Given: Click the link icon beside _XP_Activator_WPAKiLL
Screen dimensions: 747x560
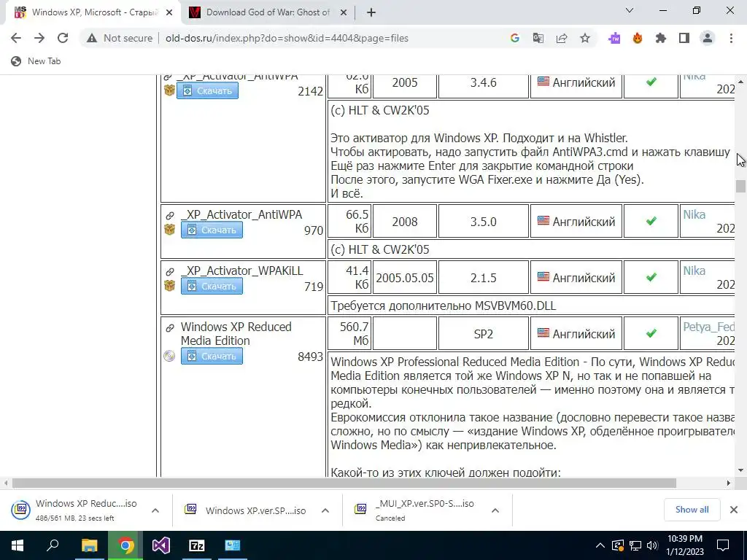Looking at the screenshot, I should click(169, 272).
